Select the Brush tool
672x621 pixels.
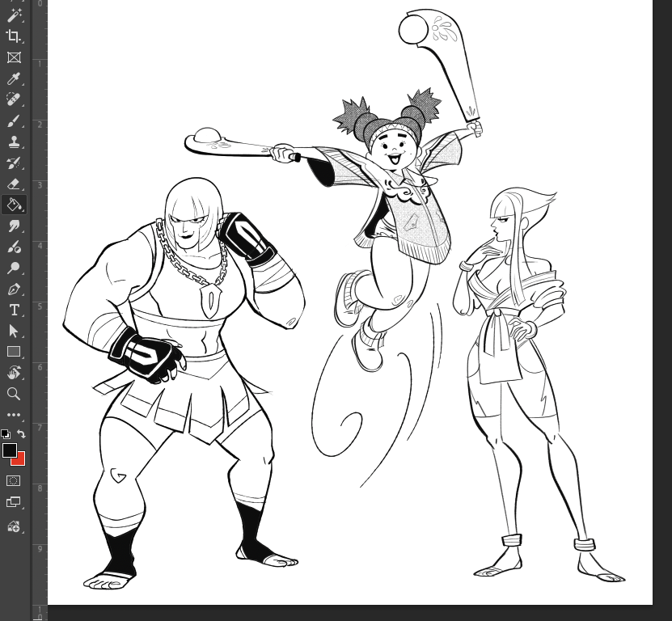pos(13,120)
